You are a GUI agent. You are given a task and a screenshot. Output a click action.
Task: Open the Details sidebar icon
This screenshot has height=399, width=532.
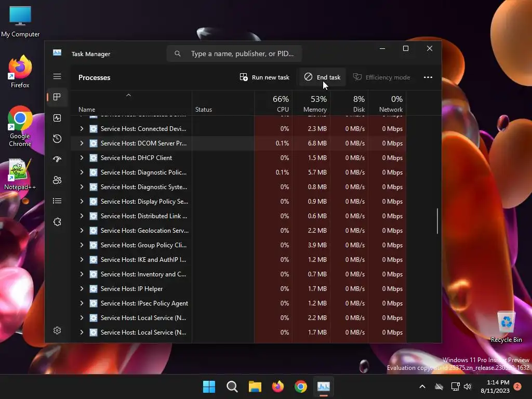tap(57, 201)
